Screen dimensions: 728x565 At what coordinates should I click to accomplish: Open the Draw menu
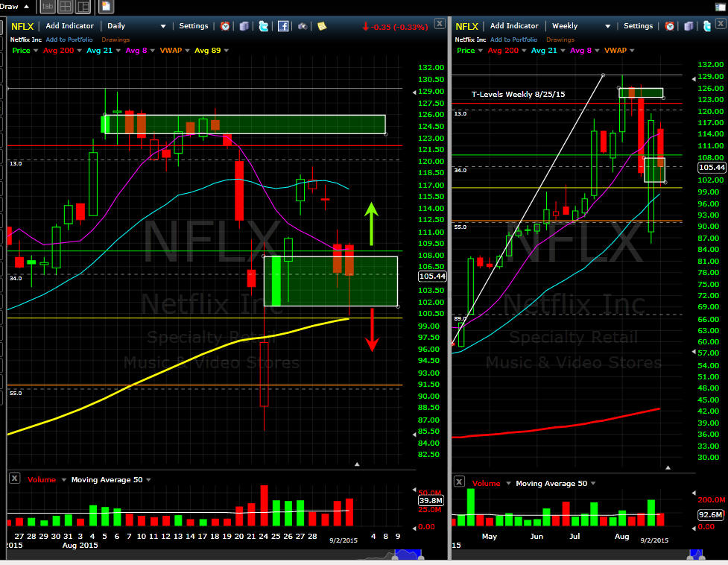click(14, 7)
